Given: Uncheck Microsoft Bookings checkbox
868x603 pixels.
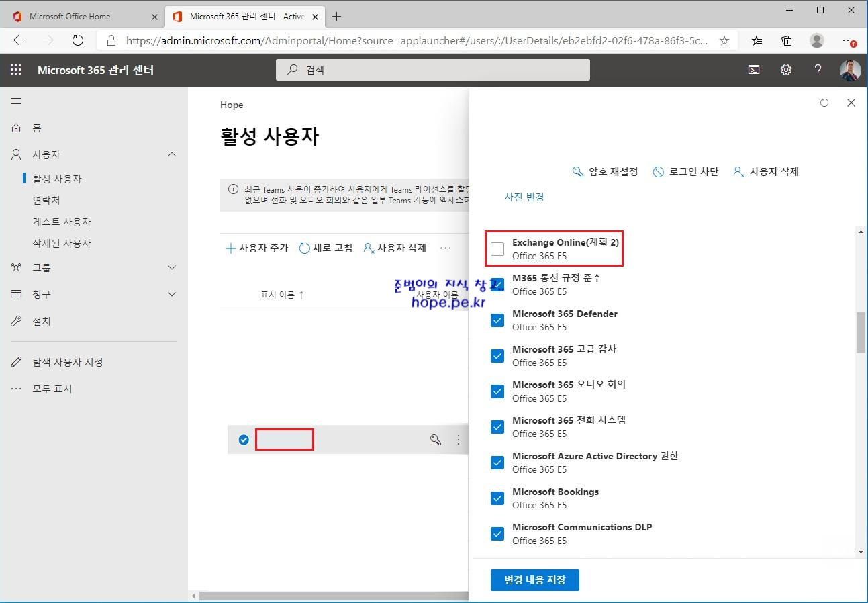Looking at the screenshot, I should coord(497,498).
